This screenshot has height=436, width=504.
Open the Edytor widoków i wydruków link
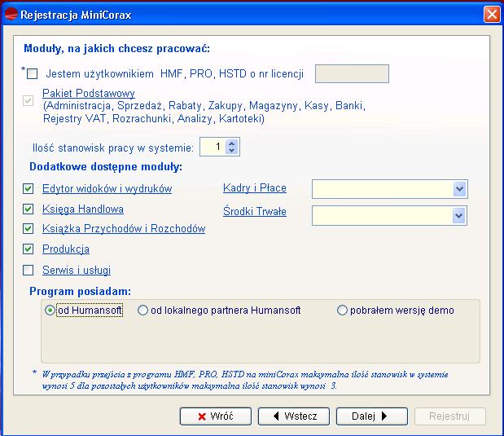107,188
